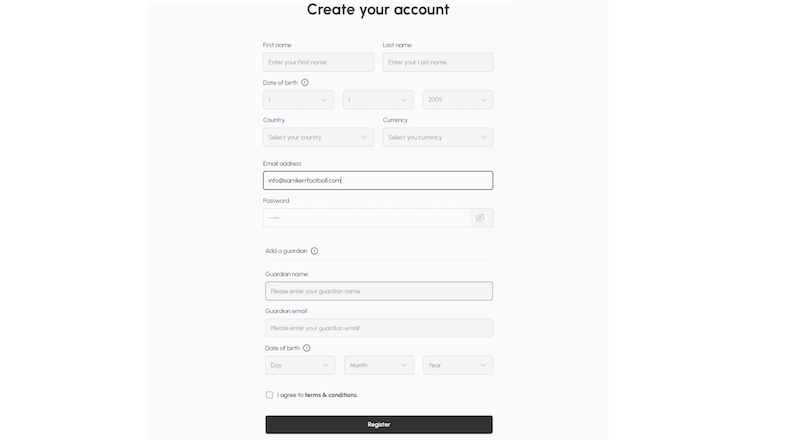Open the guardian Year dropdown

(458, 365)
